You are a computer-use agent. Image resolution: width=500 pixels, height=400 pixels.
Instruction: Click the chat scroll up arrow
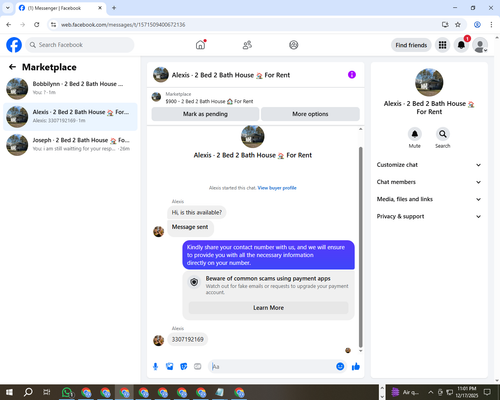360,129
